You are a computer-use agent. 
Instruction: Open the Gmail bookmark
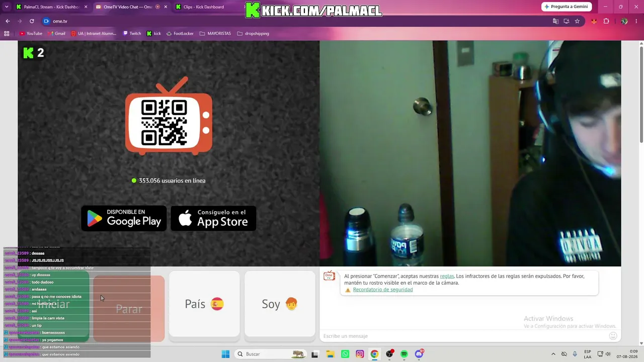point(56,34)
